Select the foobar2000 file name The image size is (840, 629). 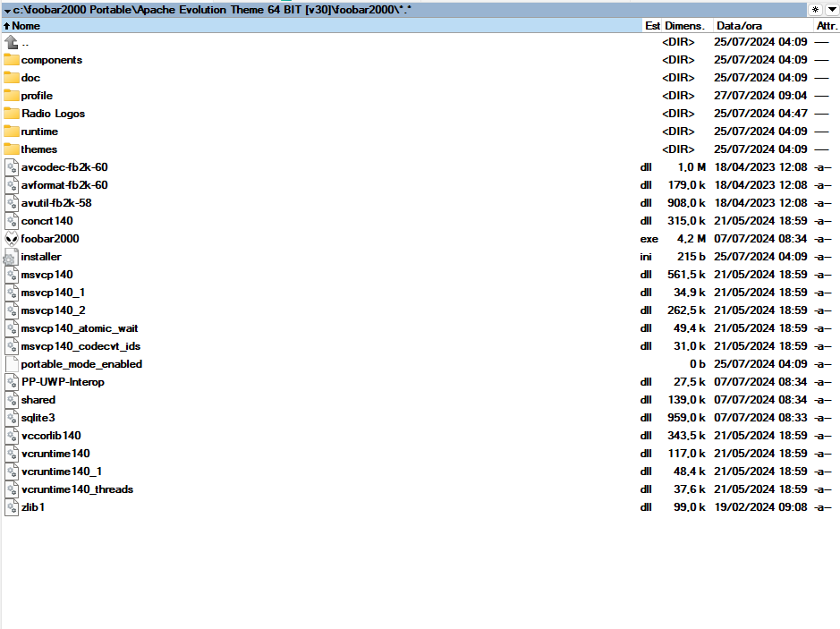tap(50, 239)
